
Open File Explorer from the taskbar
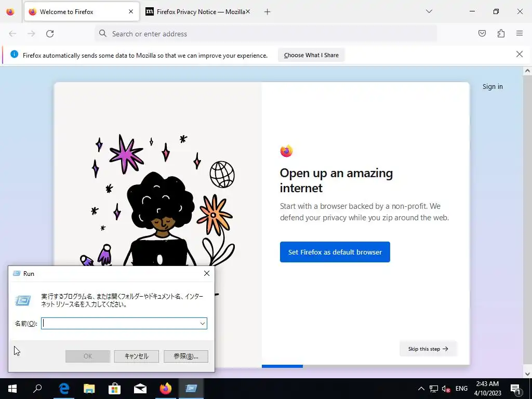pyautogui.click(x=89, y=389)
